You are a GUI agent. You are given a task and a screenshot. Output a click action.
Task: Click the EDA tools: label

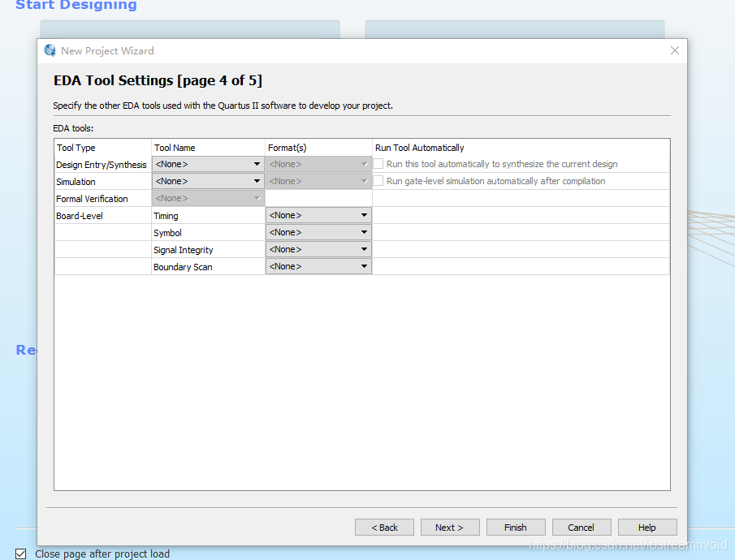click(73, 128)
